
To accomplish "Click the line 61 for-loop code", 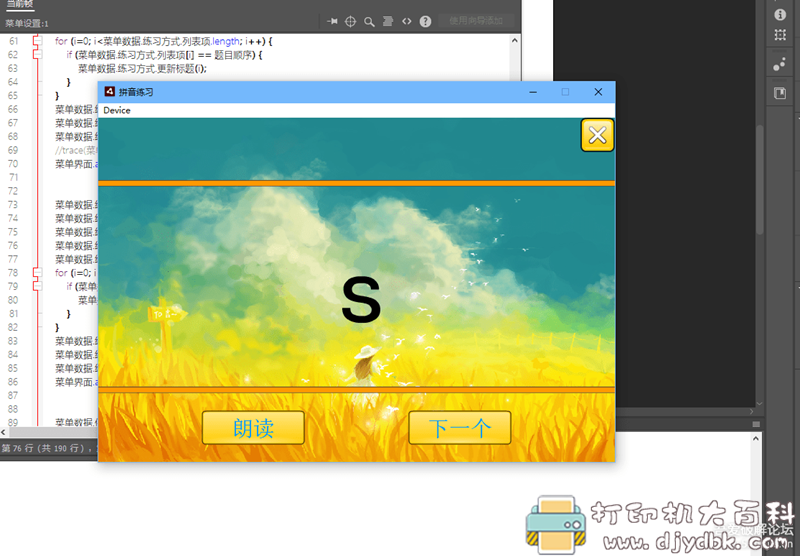I will [163, 41].
